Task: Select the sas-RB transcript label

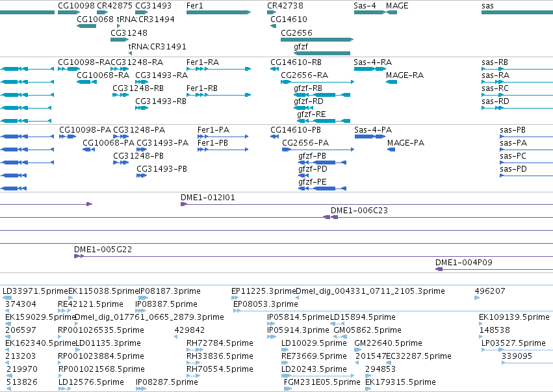Action: point(495,62)
